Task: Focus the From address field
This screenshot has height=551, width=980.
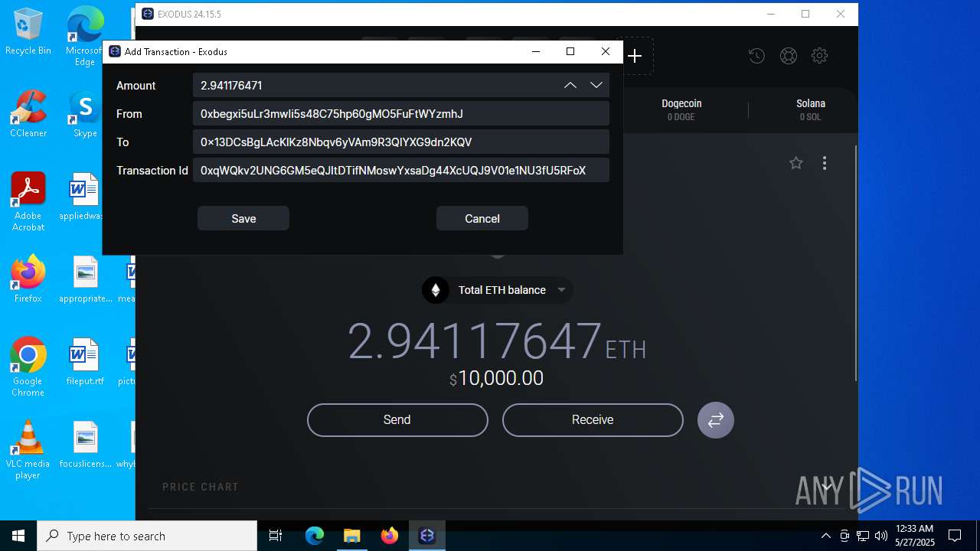Action: 401,113
